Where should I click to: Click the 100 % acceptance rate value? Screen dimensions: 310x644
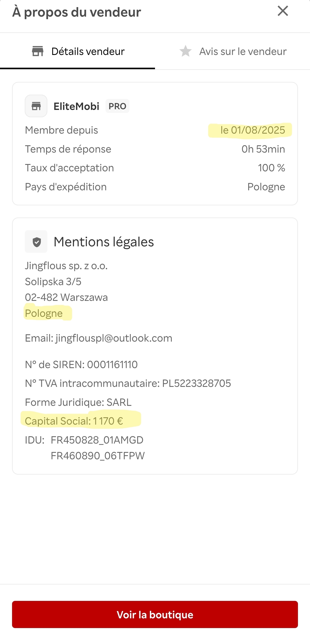[271, 168]
